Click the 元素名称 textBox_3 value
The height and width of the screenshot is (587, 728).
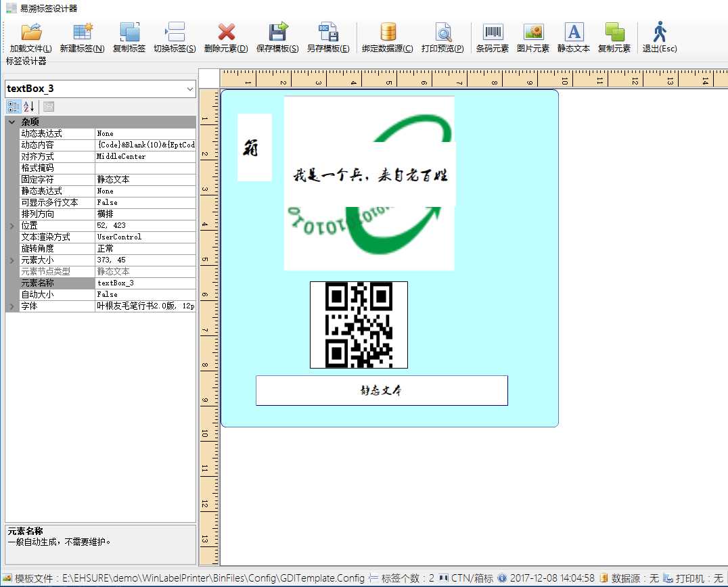(145, 283)
